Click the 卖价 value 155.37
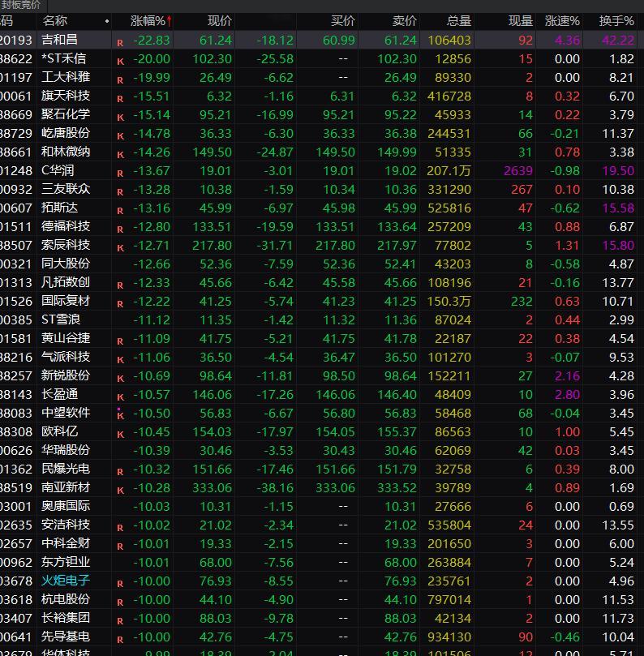Viewport: 644px width, 656px height. [x=397, y=431]
